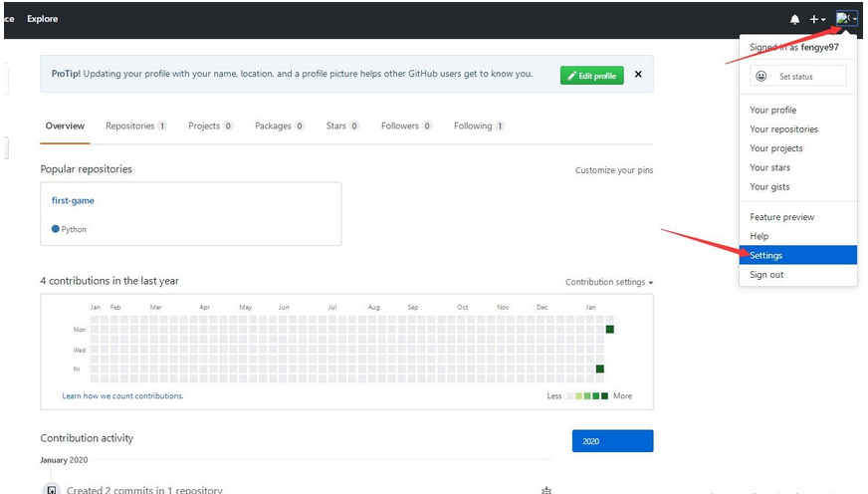Switch to the Stars tab
This screenshot has height=494, width=868.
pyautogui.click(x=342, y=126)
